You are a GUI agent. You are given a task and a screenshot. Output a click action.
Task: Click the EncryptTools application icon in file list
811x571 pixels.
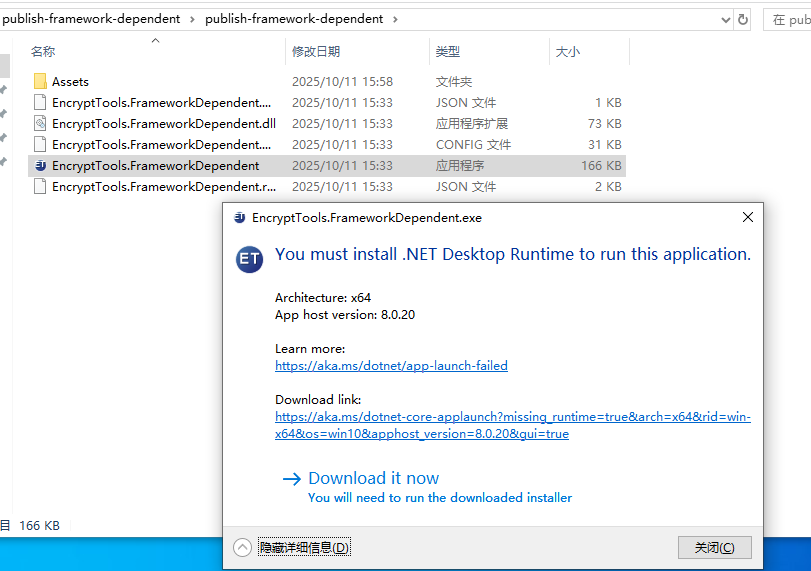click(40, 166)
